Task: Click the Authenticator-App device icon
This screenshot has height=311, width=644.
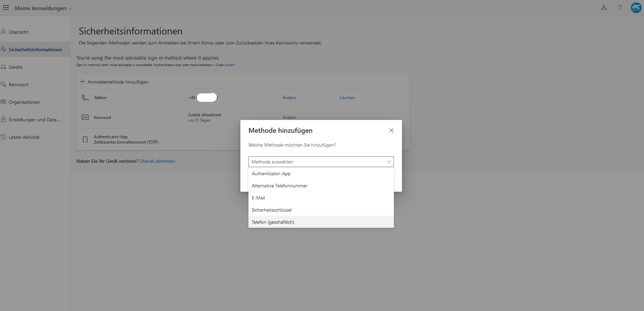Action: (x=85, y=139)
